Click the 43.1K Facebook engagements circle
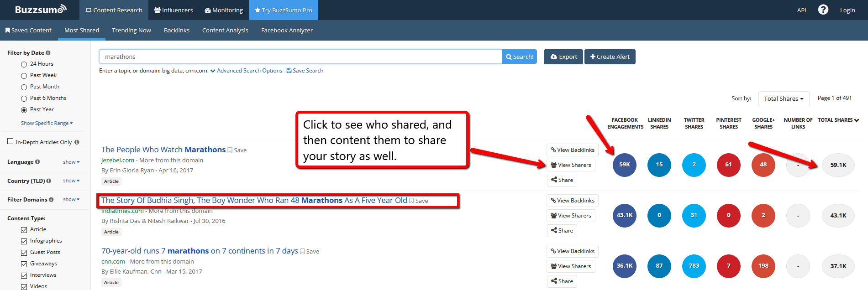The width and height of the screenshot is (868, 290). point(625,215)
